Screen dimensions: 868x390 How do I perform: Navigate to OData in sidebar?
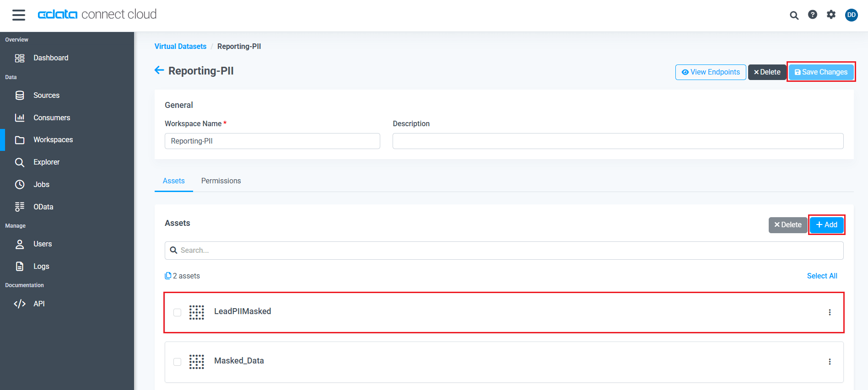(x=43, y=207)
